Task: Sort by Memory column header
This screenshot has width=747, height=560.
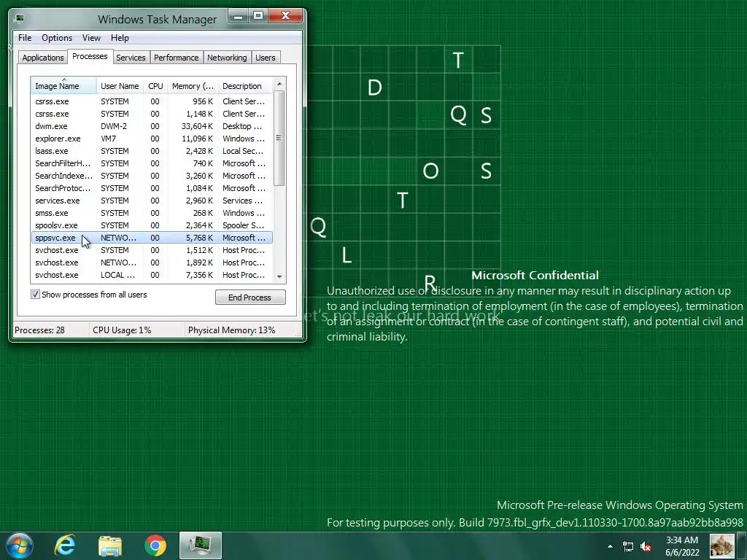Action: point(193,86)
